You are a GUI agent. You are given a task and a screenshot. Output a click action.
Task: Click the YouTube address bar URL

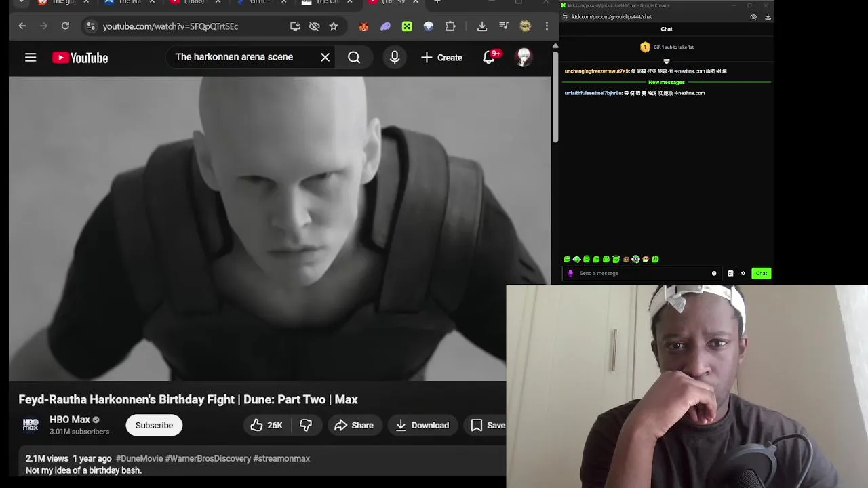(x=170, y=26)
